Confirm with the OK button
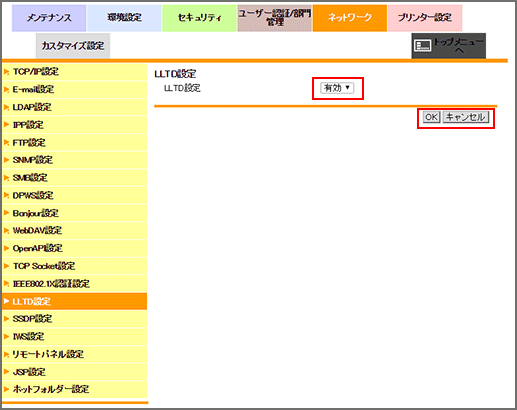 coord(431,117)
